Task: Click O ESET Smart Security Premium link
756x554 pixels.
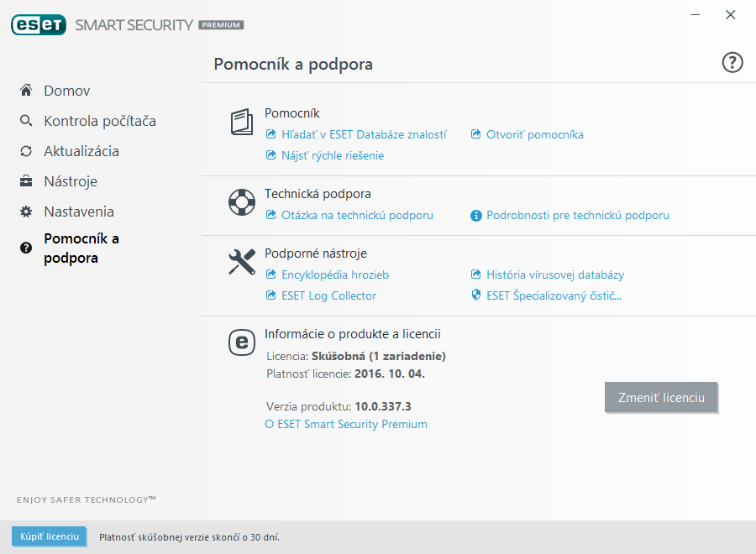Action: pyautogui.click(x=346, y=424)
